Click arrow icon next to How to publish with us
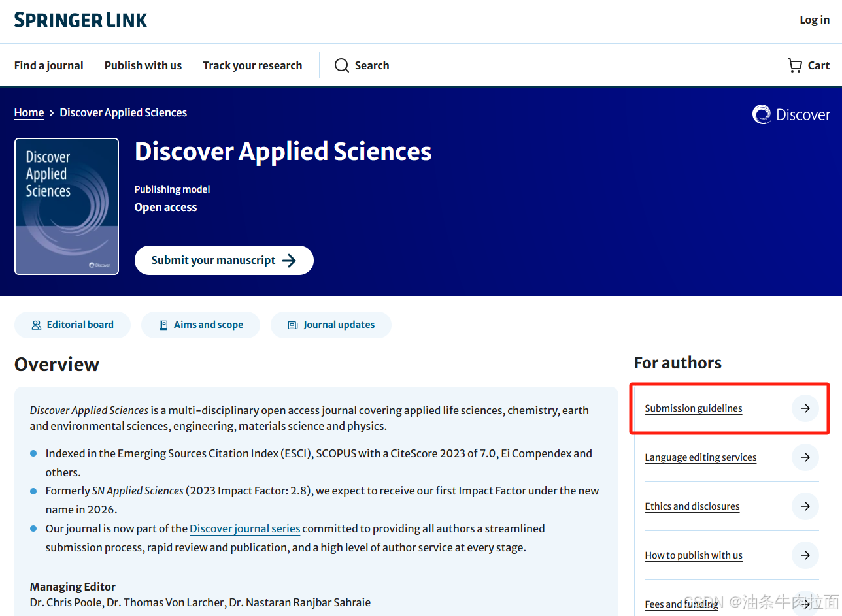 coord(805,555)
